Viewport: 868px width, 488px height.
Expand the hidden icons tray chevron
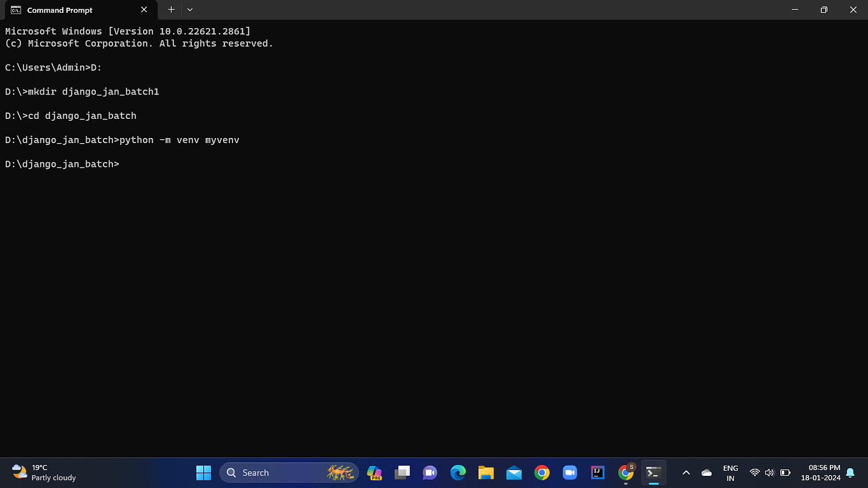coord(686,473)
